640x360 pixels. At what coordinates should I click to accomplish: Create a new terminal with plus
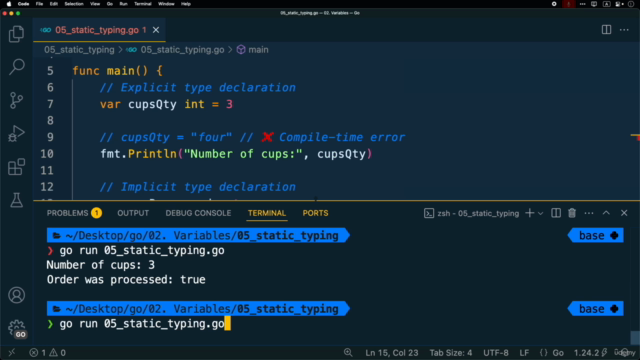529,213
